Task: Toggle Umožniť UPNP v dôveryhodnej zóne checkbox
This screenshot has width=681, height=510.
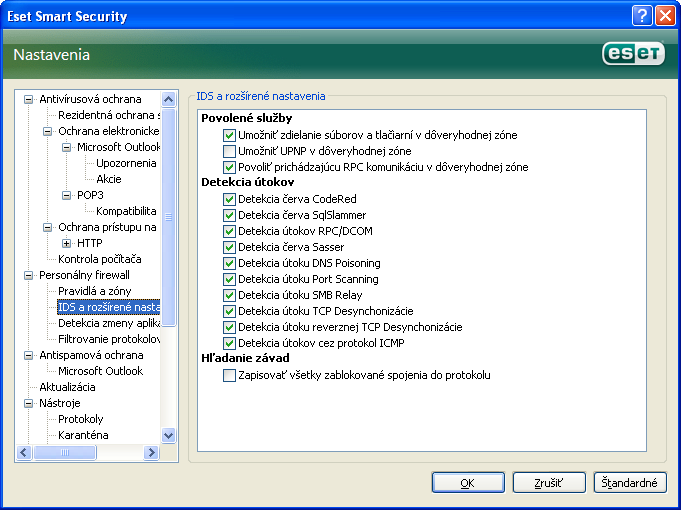Action: click(x=229, y=151)
